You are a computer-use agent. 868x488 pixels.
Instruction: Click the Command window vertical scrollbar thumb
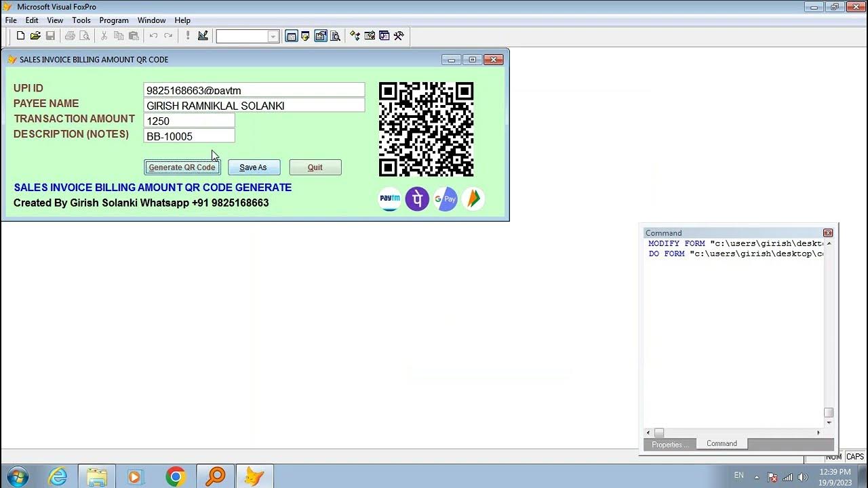pos(829,413)
